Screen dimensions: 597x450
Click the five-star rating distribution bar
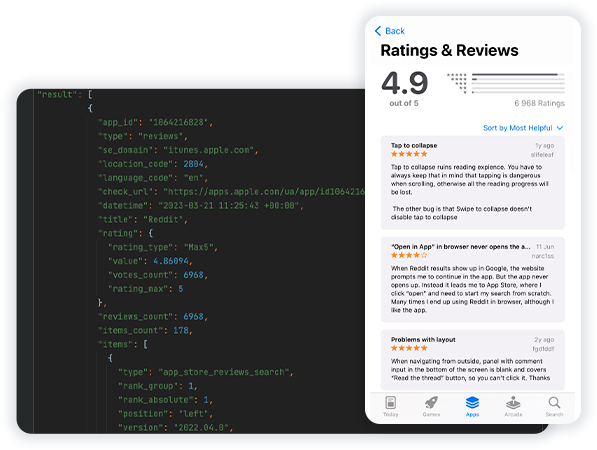[x=518, y=75]
